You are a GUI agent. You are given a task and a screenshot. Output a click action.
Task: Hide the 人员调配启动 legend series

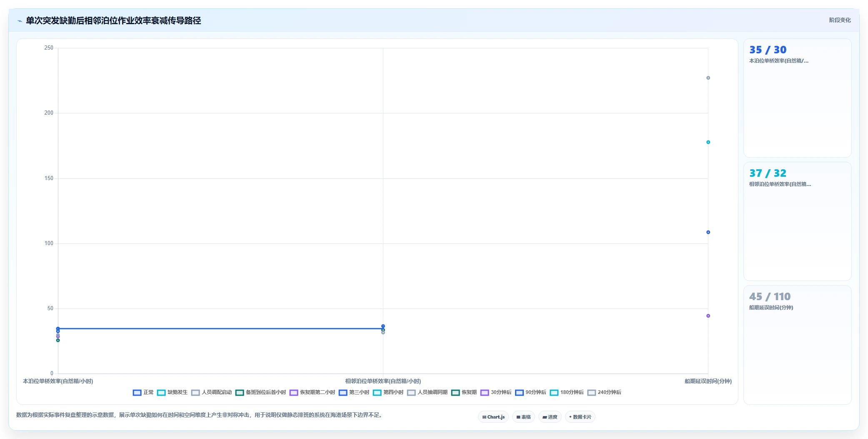click(x=211, y=392)
